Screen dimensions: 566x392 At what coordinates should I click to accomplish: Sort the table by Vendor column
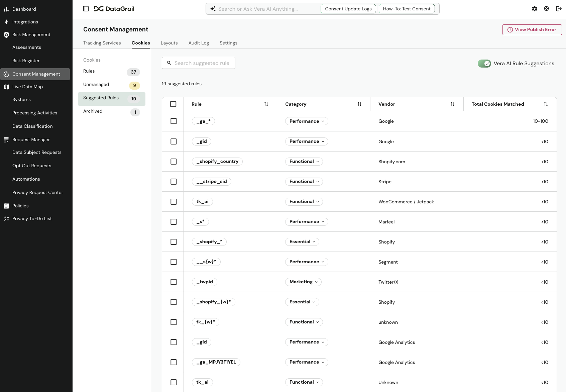point(452,104)
